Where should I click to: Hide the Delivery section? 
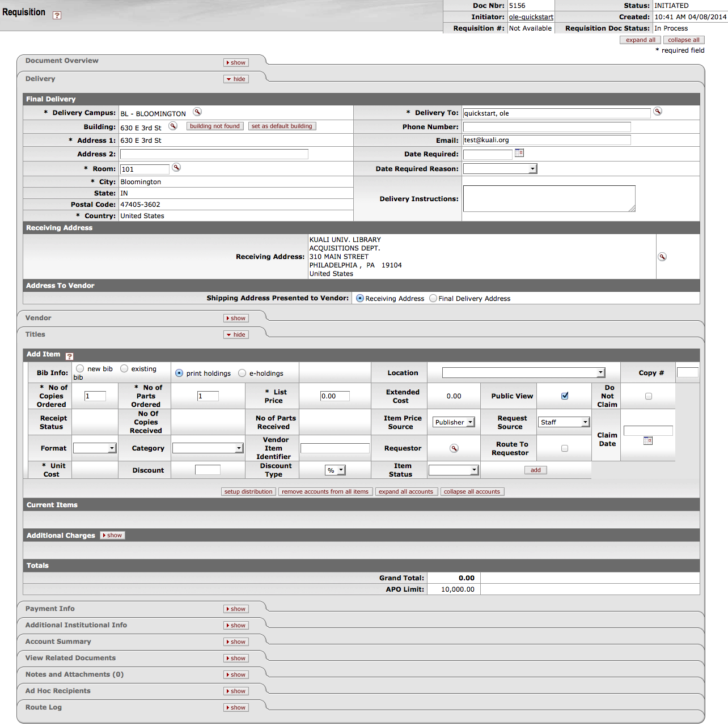[x=236, y=79]
